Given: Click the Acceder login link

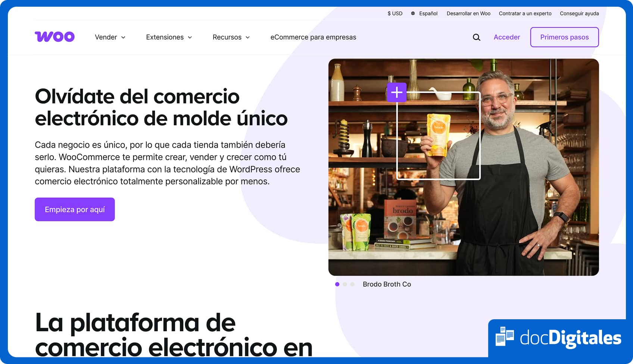Looking at the screenshot, I should tap(506, 37).
